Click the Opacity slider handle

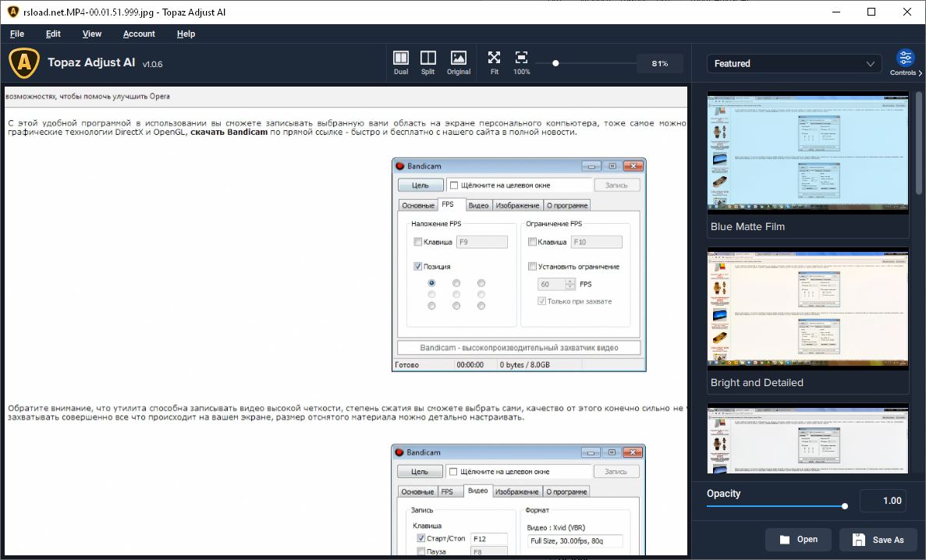(x=845, y=506)
